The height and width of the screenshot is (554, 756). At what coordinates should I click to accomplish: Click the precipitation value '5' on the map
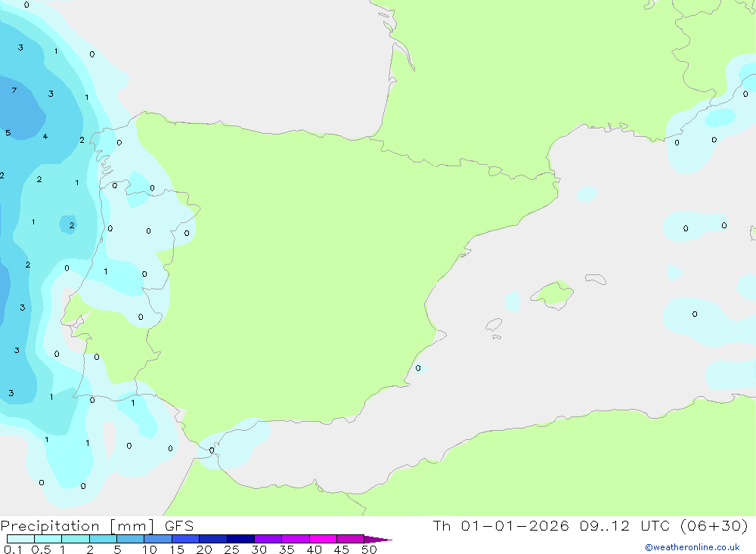8,132
